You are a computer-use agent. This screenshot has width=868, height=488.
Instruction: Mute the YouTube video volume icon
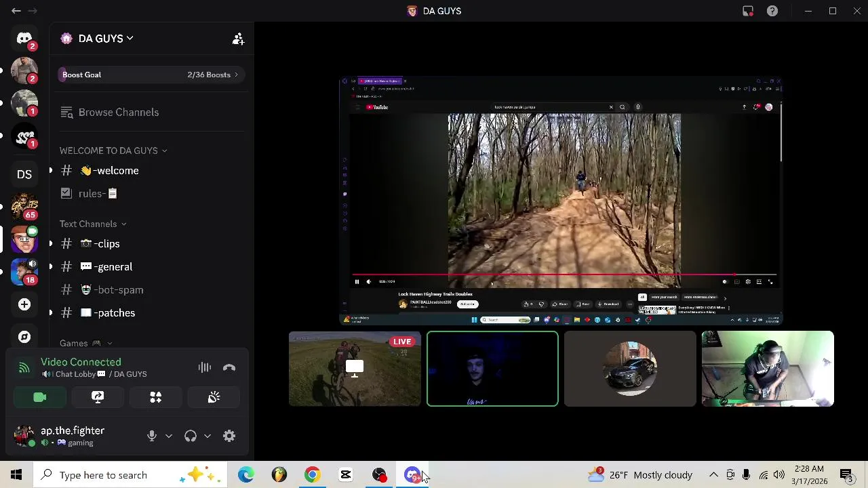pyautogui.click(x=369, y=281)
